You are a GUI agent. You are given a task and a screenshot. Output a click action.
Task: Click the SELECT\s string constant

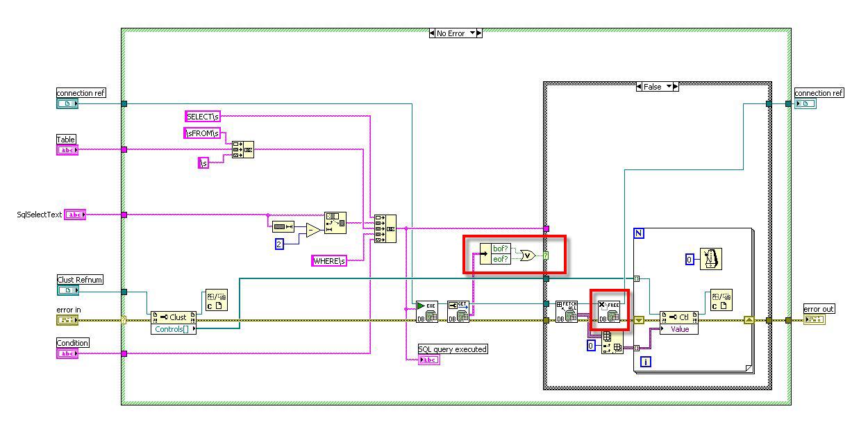203,116
